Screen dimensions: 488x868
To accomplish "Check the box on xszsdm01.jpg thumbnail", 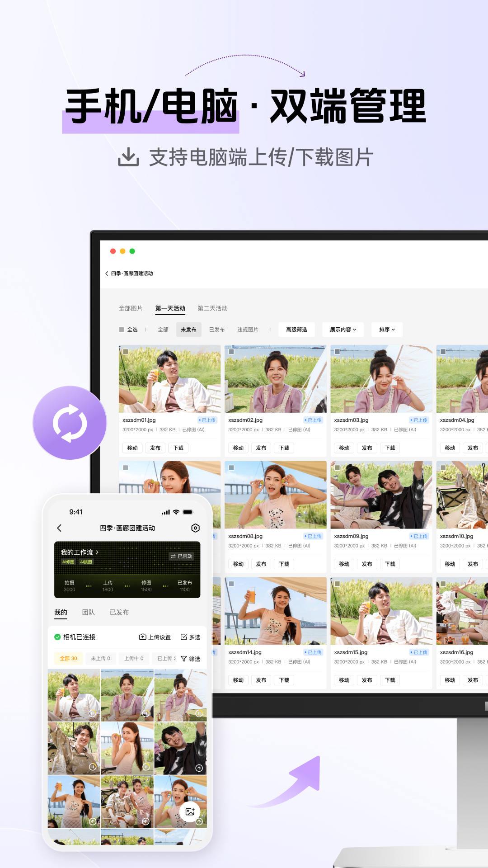I will 126,351.
